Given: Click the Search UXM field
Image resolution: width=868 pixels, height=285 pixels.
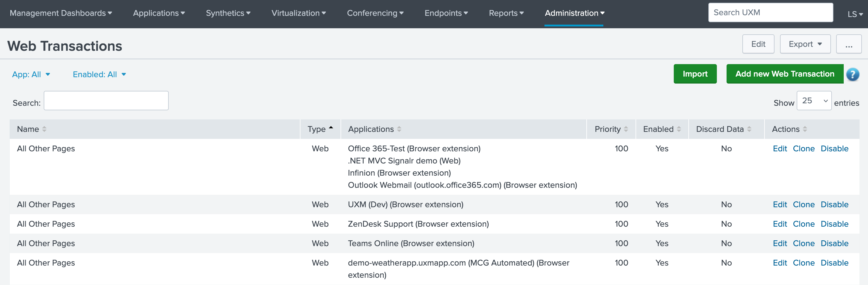Looking at the screenshot, I should [x=770, y=12].
